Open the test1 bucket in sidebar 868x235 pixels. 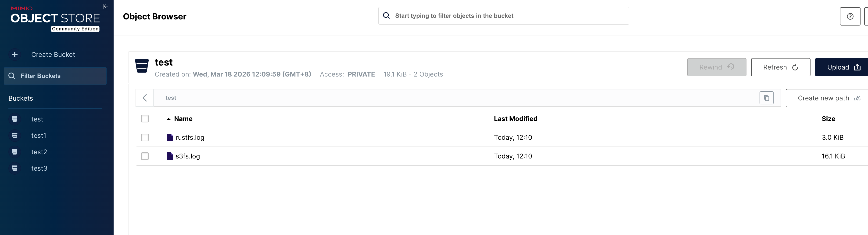point(38,136)
